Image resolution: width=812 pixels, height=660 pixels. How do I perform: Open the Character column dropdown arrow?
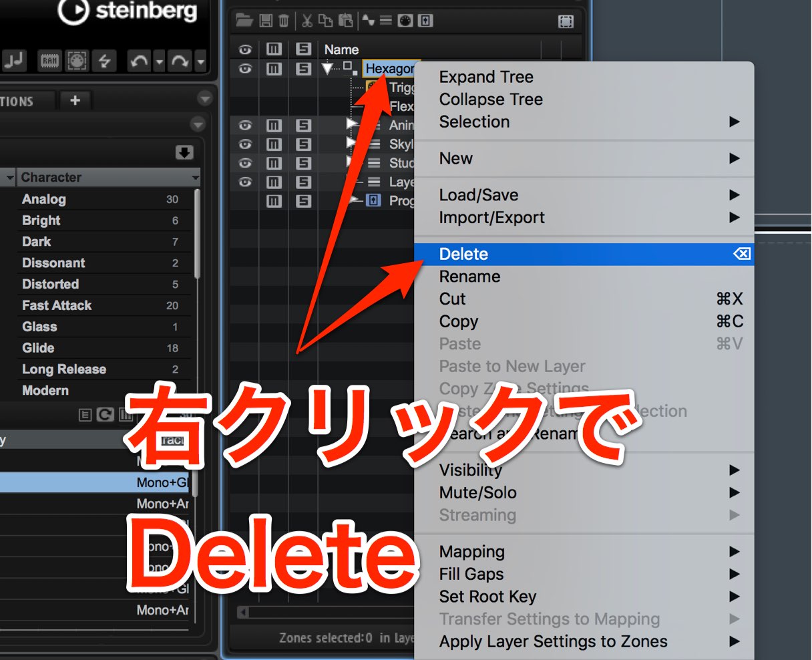196,178
